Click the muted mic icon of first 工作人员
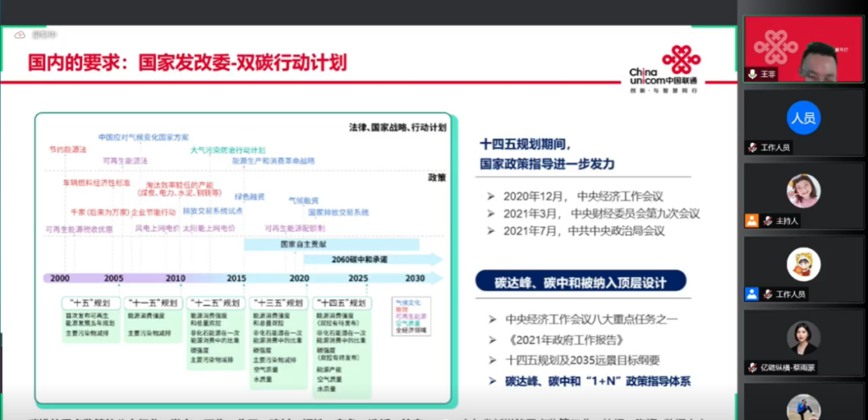The image size is (868, 420). (752, 147)
